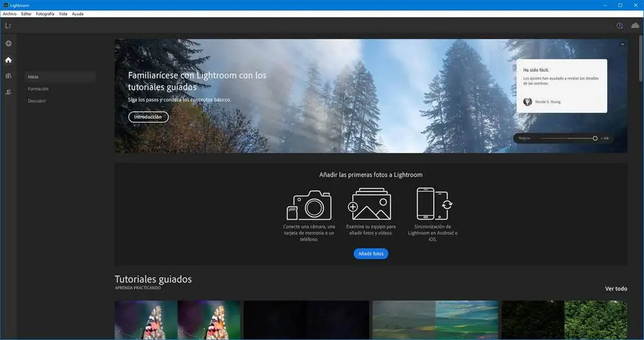Maximize the Lightroom window
The image size is (644, 340).
pos(620,5)
